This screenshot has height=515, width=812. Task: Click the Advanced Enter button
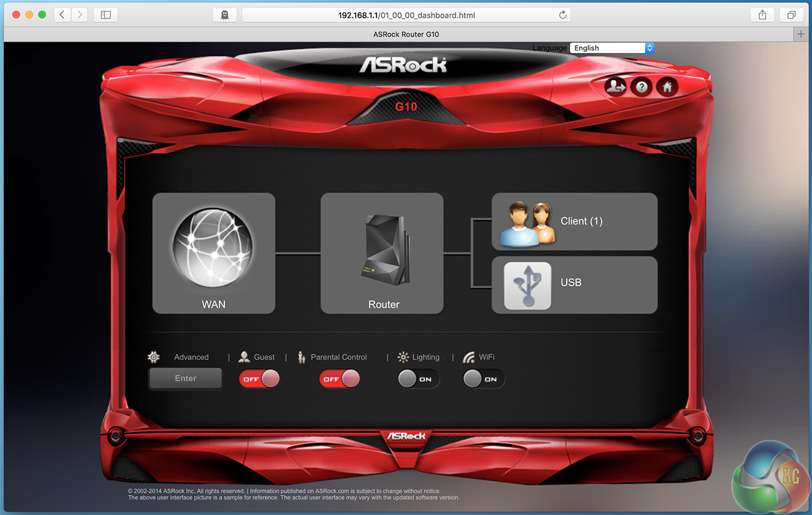click(x=186, y=378)
